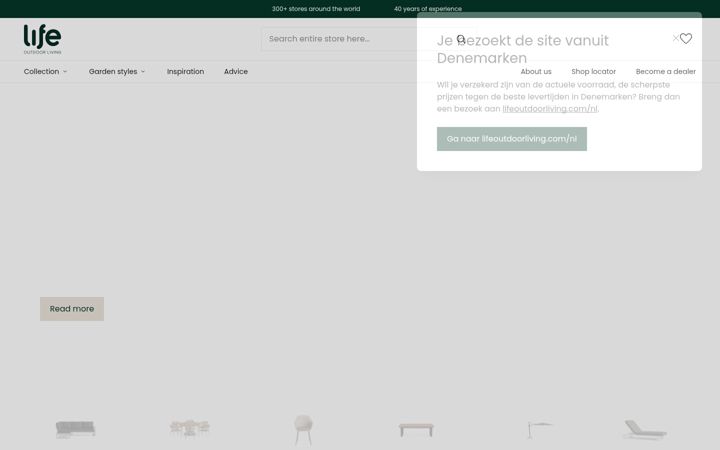Click the Read more button
Image resolution: width=720 pixels, height=450 pixels.
click(72, 309)
